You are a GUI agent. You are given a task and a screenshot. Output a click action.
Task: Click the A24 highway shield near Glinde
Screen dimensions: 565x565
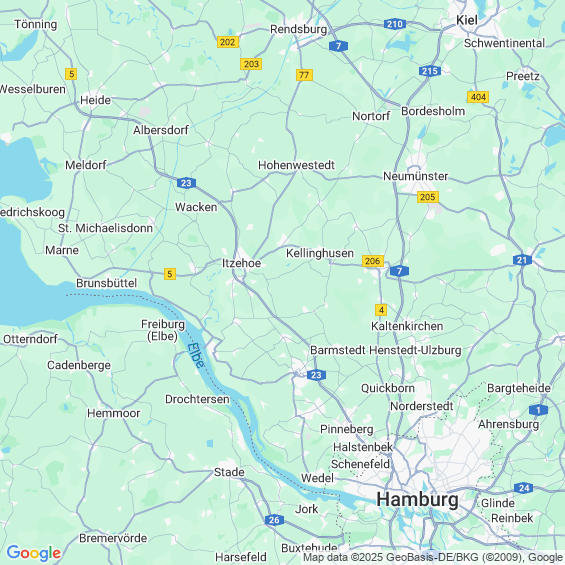click(524, 488)
